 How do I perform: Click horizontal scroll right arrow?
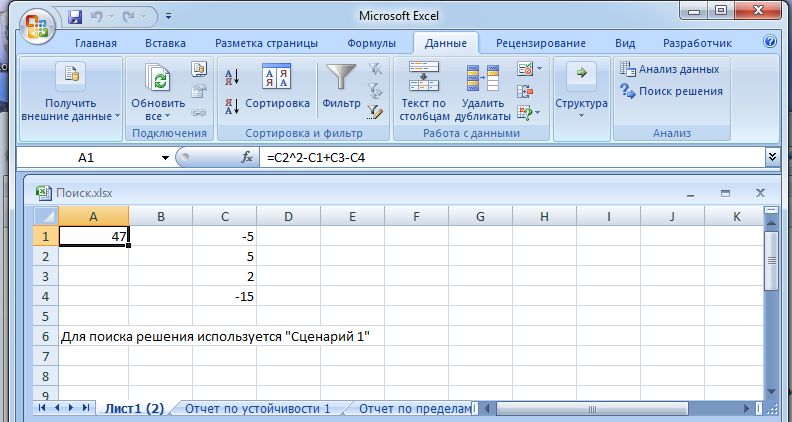(747, 408)
